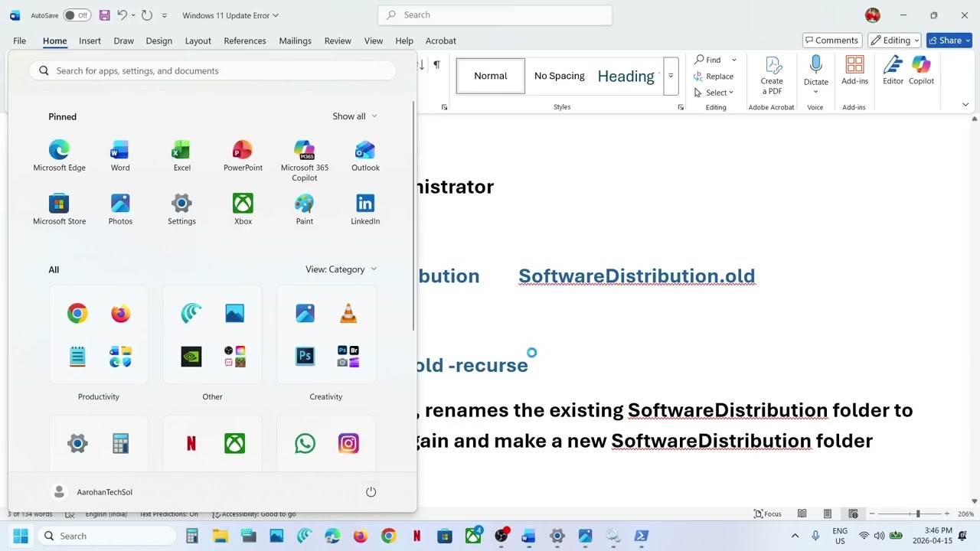Viewport: 980px width, 551px height.
Task: Open the References tab
Action: point(245,41)
